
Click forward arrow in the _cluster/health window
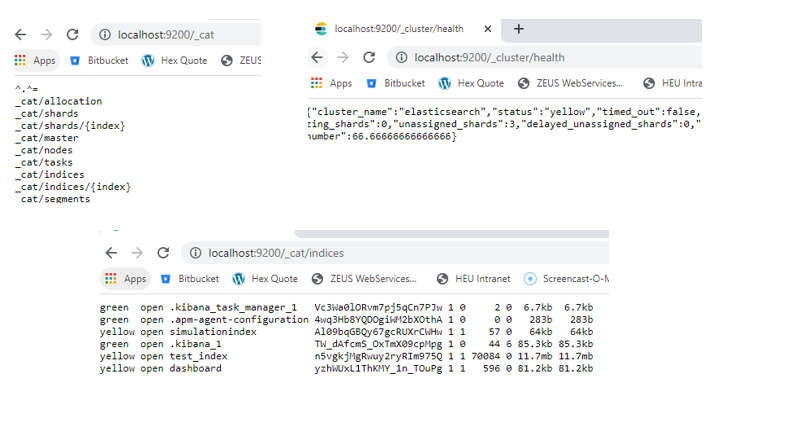click(343, 58)
